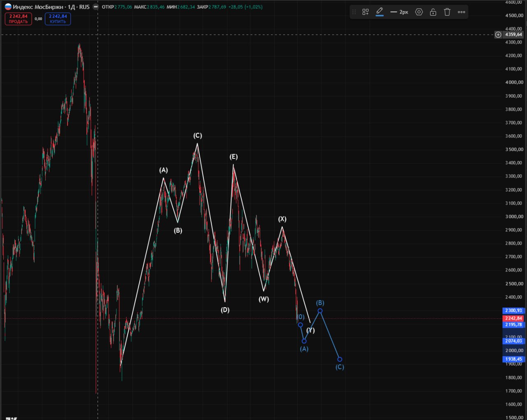Click the ОТКР value 2775,06
Image resolution: width=527 pixels, height=420 pixels.
(124, 7)
